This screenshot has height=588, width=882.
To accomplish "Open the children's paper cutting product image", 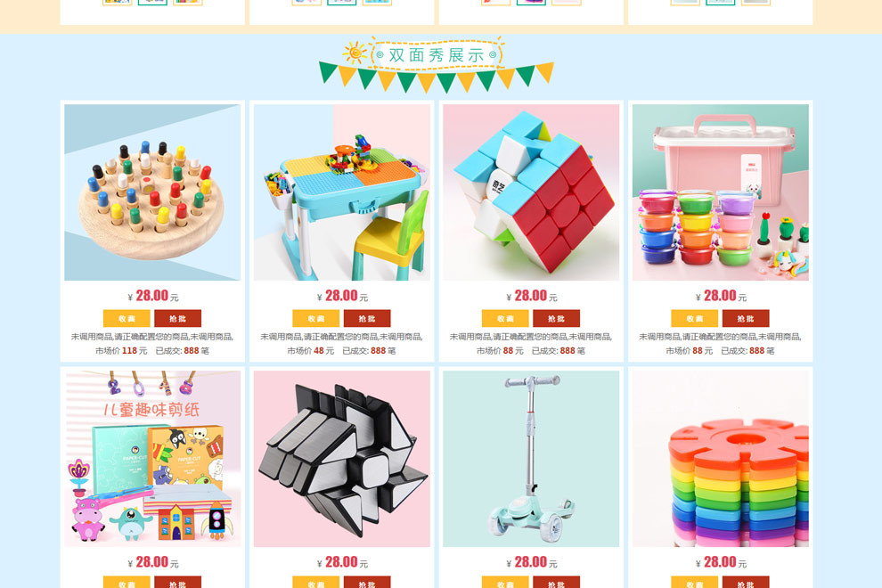I will coord(152,459).
